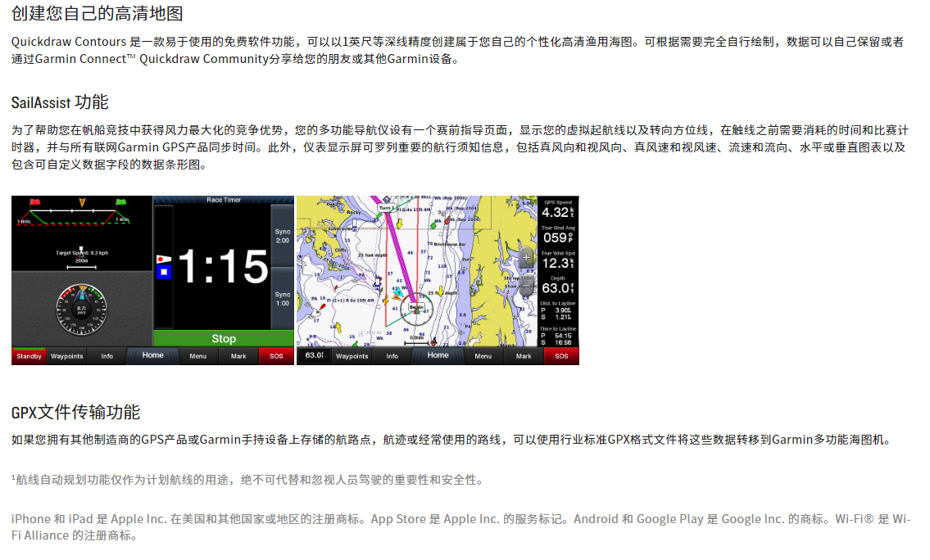The image size is (930, 560).
Task: Click the SailAssist 功能 heading
Action: click(x=60, y=102)
